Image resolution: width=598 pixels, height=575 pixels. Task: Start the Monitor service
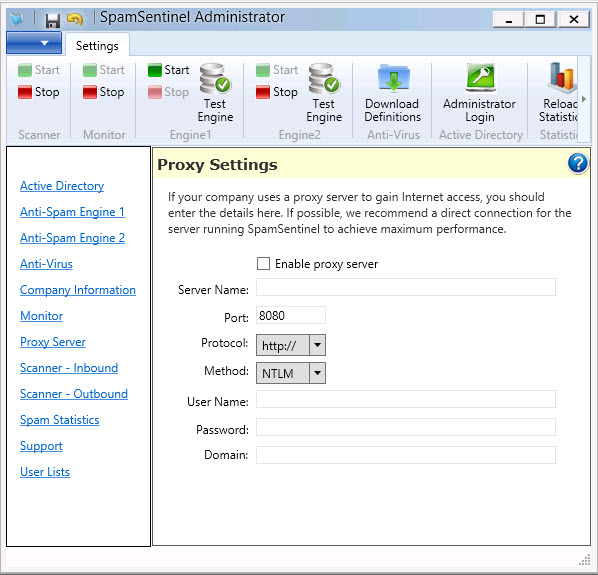click(x=104, y=70)
